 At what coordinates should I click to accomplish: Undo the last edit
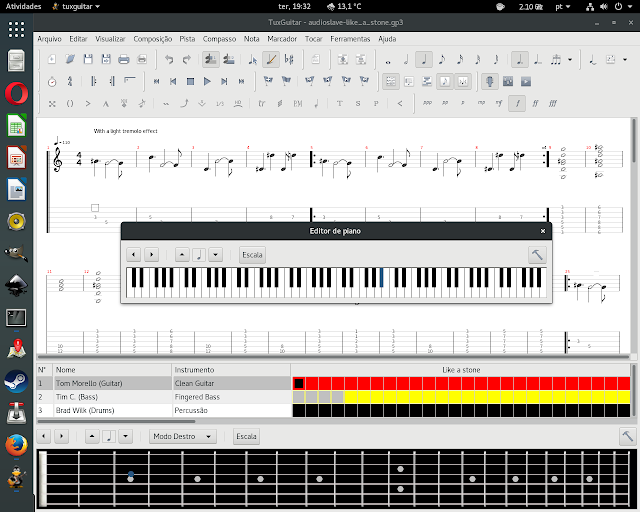[x=169, y=60]
